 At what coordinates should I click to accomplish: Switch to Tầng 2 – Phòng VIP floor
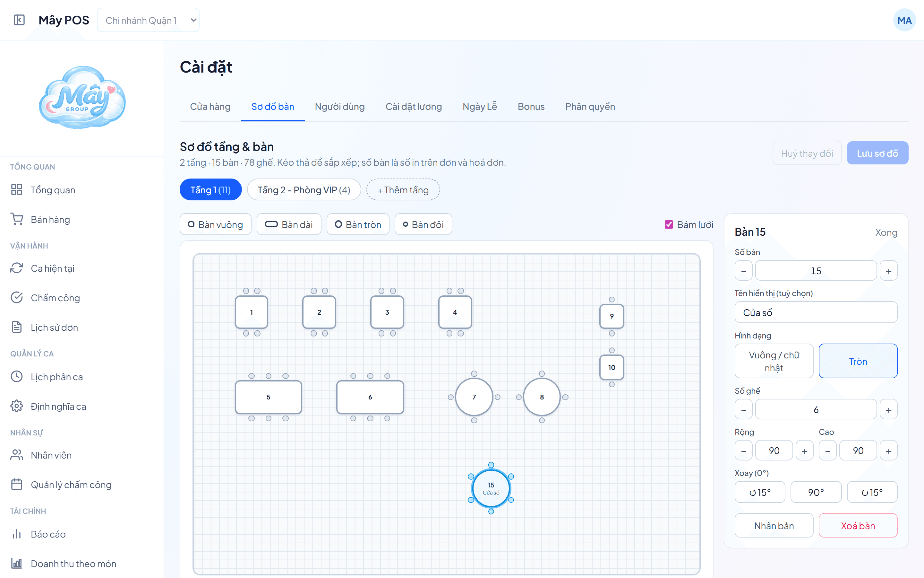pos(304,189)
